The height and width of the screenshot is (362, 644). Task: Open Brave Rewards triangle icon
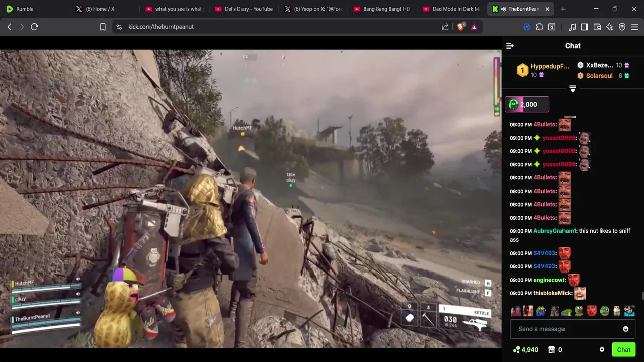(x=474, y=27)
